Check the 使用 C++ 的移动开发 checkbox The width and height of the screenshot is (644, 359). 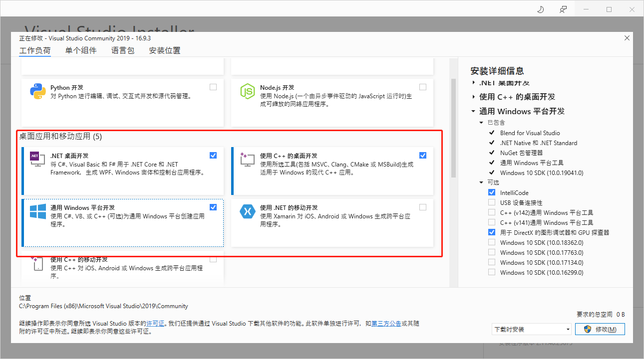pos(213,259)
